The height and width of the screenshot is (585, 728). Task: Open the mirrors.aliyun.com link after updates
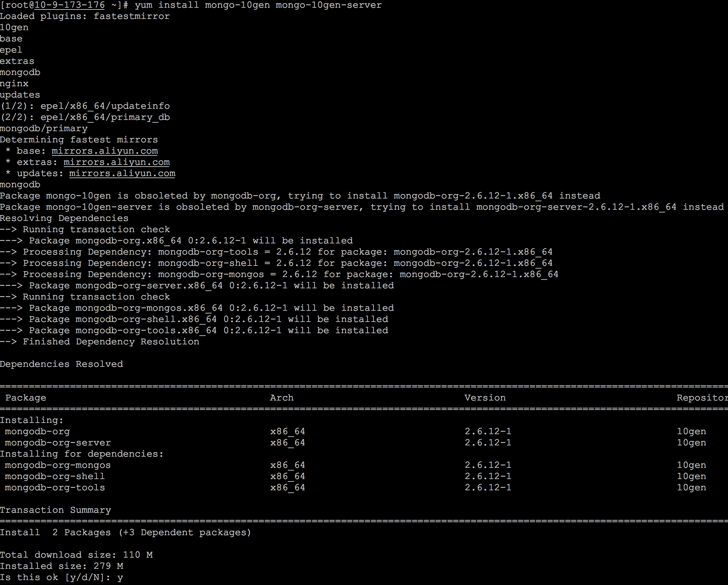[x=122, y=173]
